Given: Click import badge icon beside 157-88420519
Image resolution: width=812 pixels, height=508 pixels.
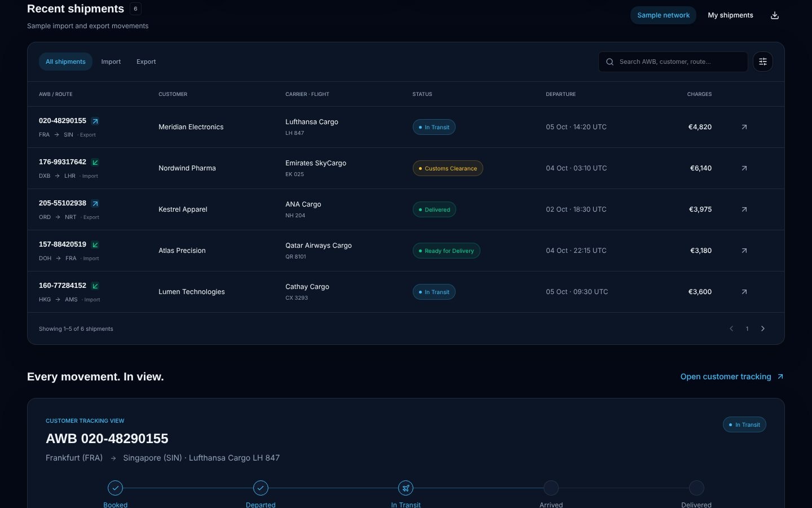Looking at the screenshot, I should pyautogui.click(x=95, y=244).
